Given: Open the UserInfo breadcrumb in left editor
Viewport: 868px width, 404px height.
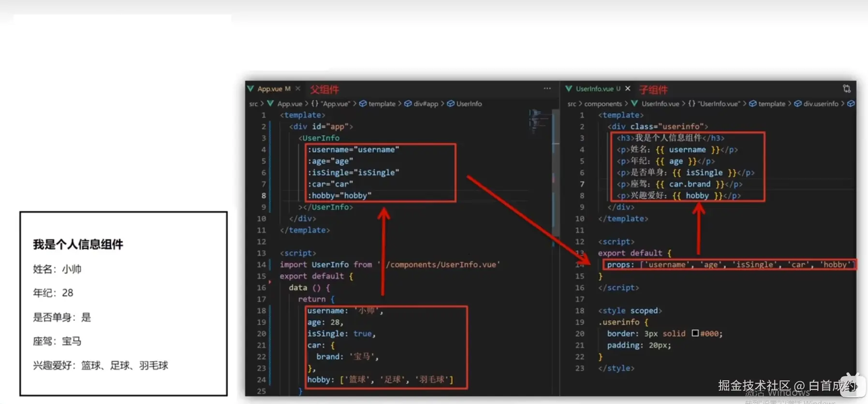Looking at the screenshot, I should [469, 104].
